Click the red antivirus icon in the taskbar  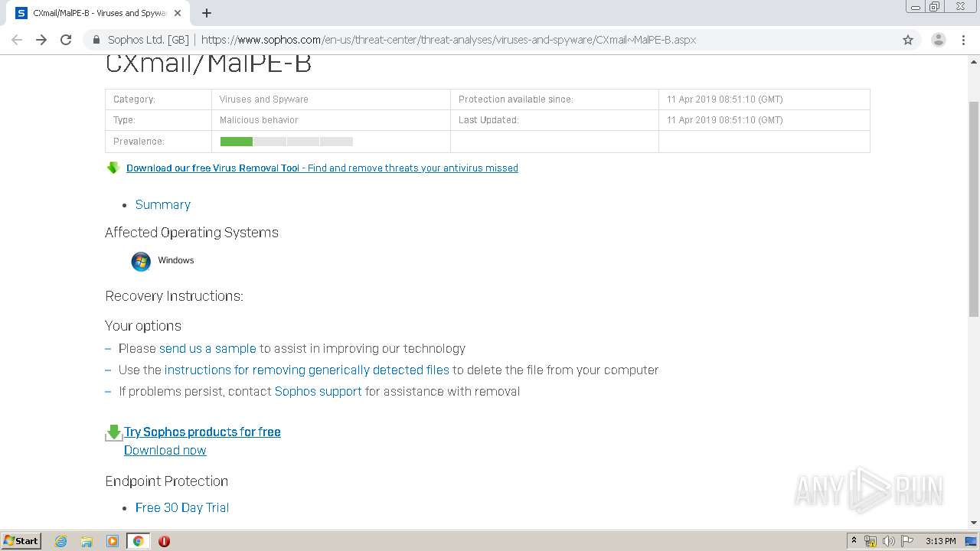pos(164,541)
